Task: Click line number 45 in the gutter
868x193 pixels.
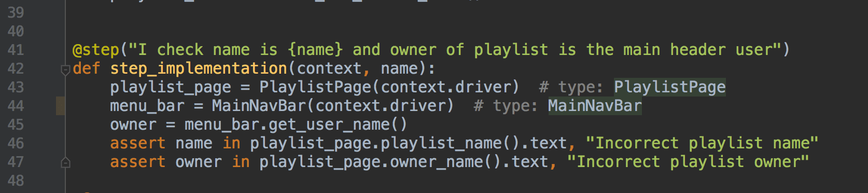Action: pyautogui.click(x=16, y=125)
